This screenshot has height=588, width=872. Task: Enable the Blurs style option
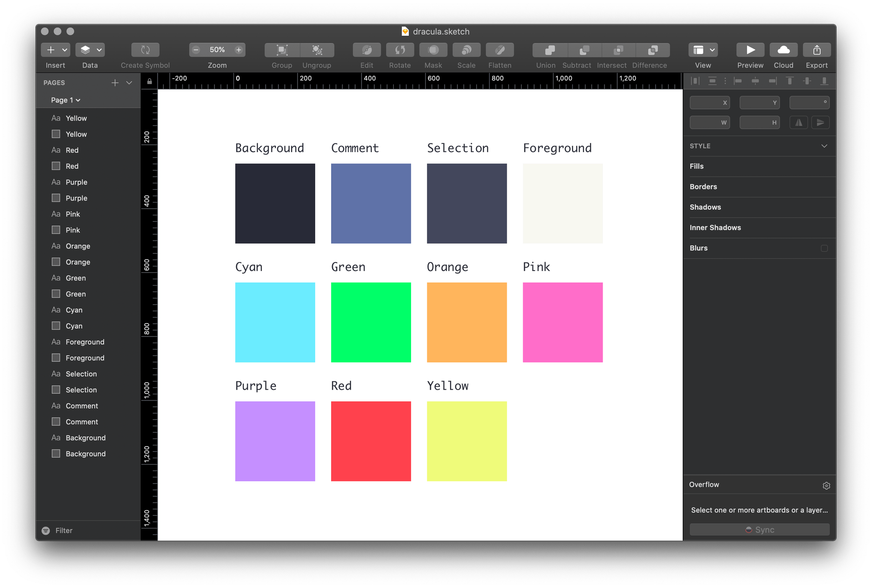click(x=824, y=248)
